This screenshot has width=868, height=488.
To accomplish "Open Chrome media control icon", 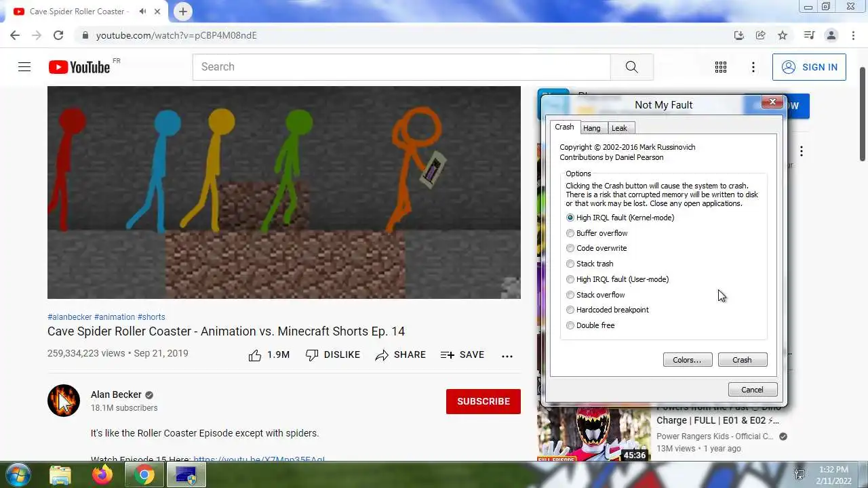I will [x=809, y=35].
